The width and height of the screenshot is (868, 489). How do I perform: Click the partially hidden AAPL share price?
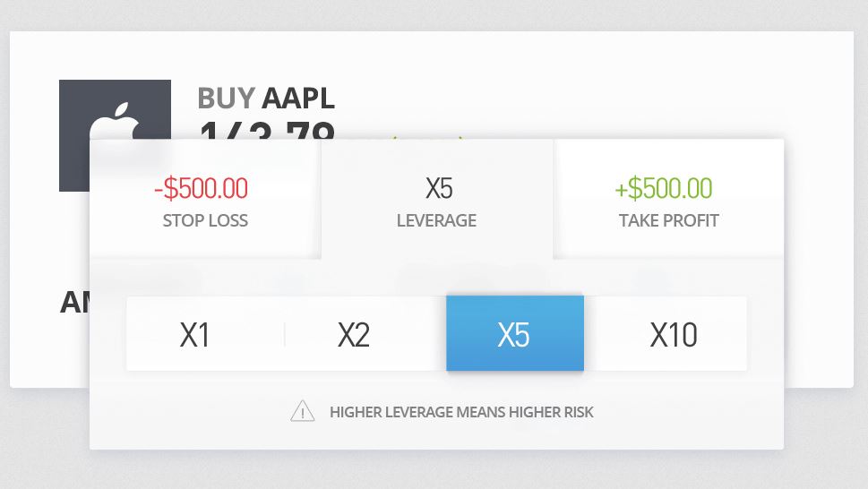pyautogui.click(x=267, y=131)
